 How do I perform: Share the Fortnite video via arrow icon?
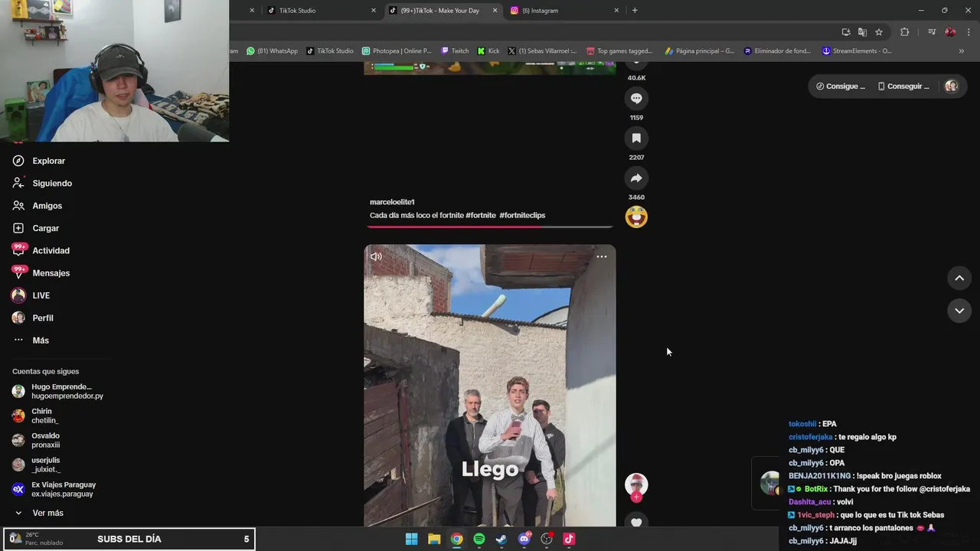[x=636, y=178]
